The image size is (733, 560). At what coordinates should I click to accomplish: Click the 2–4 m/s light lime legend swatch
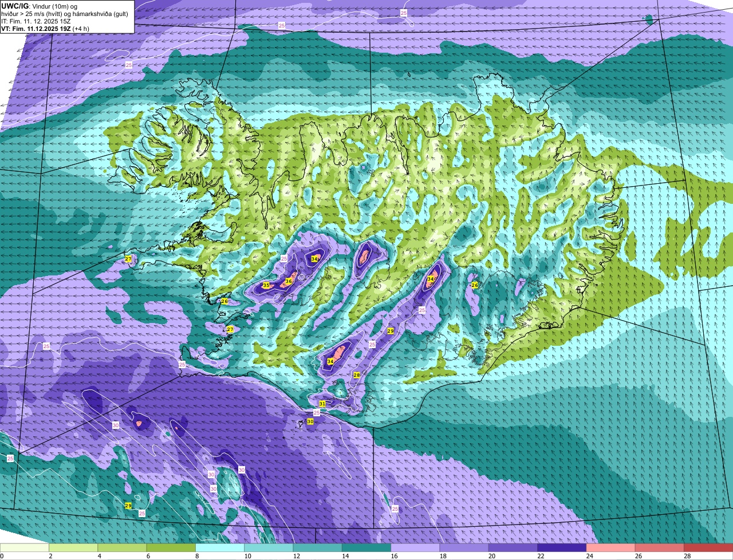(x=73, y=547)
